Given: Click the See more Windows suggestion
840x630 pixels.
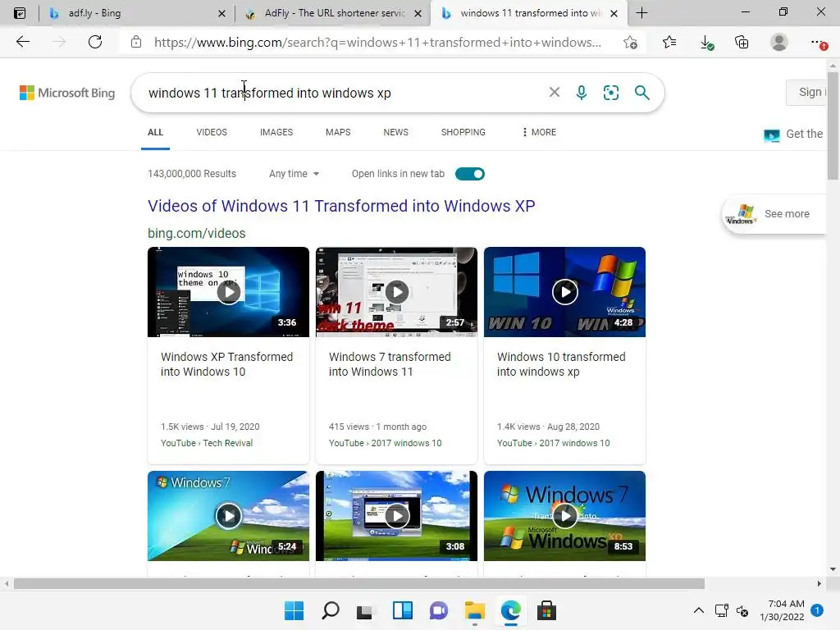Looking at the screenshot, I should click(774, 214).
